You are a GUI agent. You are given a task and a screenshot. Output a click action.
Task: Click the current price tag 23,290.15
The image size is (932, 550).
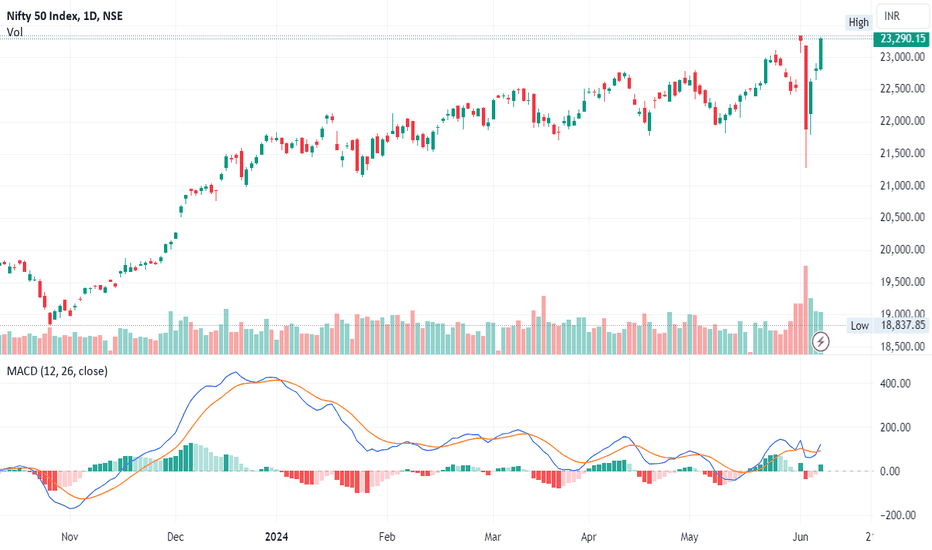click(x=902, y=39)
